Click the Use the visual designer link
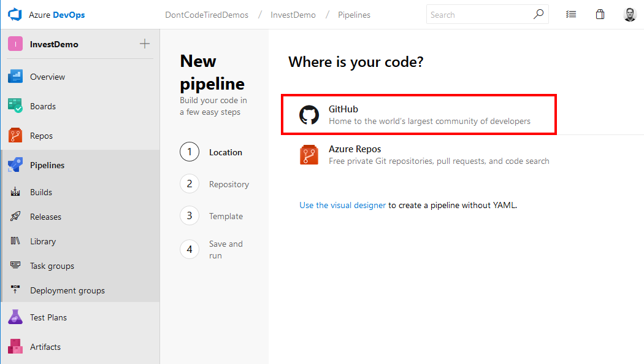Image resolution: width=644 pixels, height=364 pixels. [x=342, y=204]
